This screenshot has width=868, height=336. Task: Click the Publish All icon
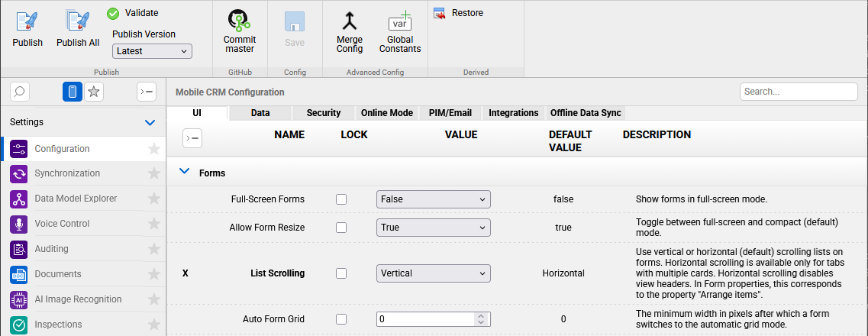click(x=78, y=21)
